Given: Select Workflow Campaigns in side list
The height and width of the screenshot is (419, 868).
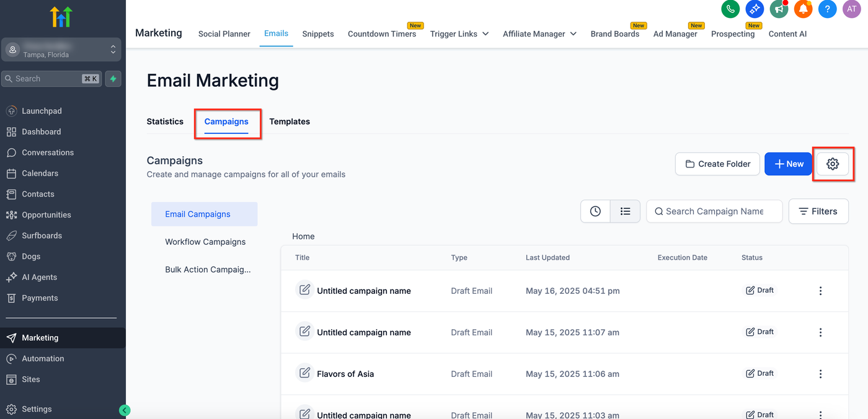Looking at the screenshot, I should pos(205,242).
